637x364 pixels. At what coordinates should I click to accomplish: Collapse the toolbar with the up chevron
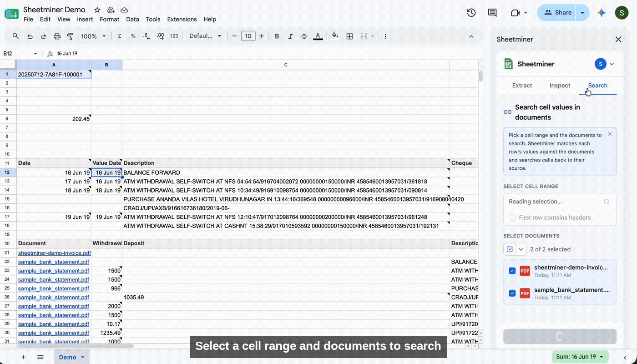471,36
